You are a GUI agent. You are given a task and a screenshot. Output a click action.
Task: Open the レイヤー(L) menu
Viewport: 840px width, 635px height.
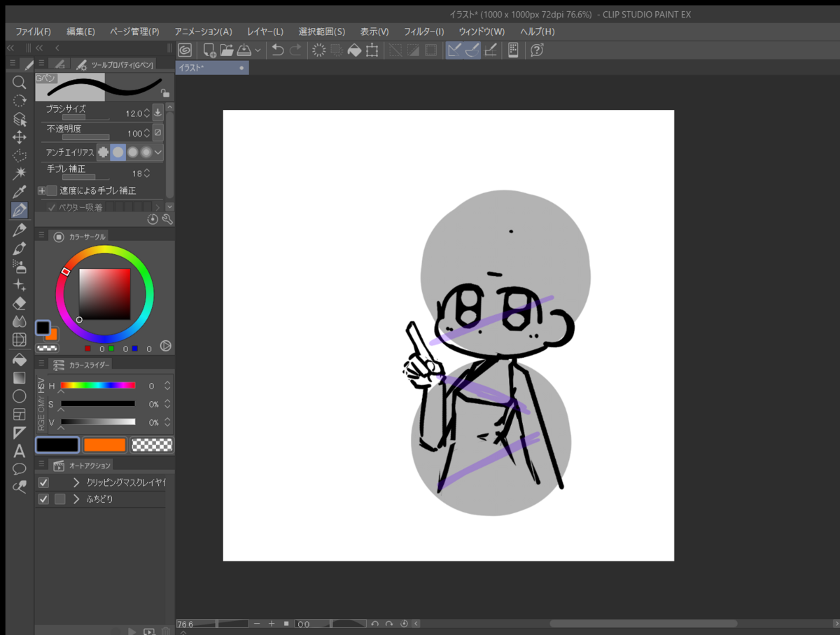point(265,32)
